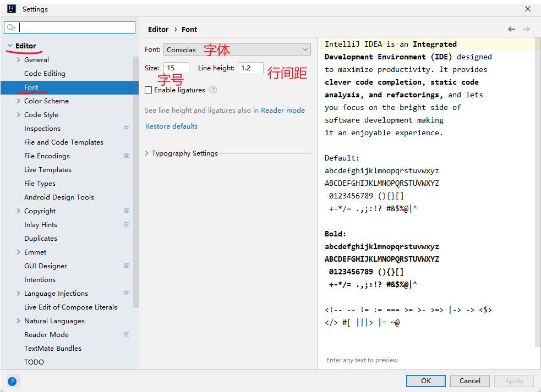Viewport: 541px width, 392px height.
Task: Select Code Editing settings page
Action: click(45, 74)
